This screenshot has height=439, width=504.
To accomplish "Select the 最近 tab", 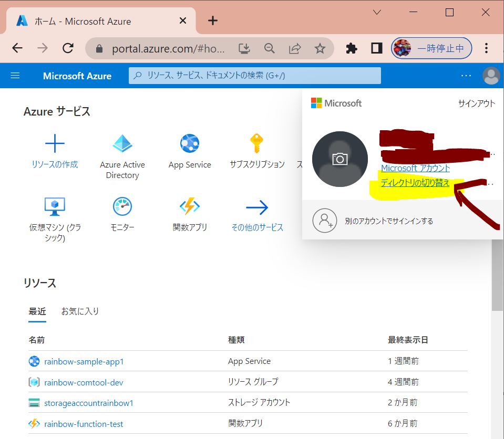I will click(37, 311).
